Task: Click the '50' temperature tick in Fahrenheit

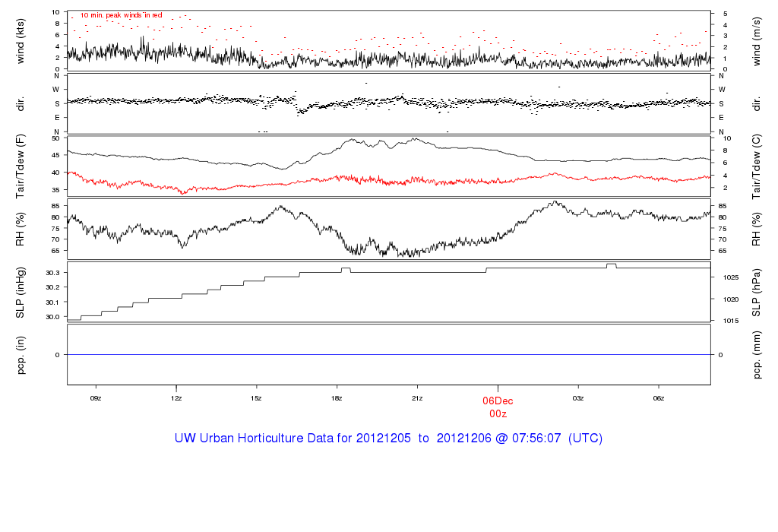Action: pyautogui.click(x=55, y=138)
